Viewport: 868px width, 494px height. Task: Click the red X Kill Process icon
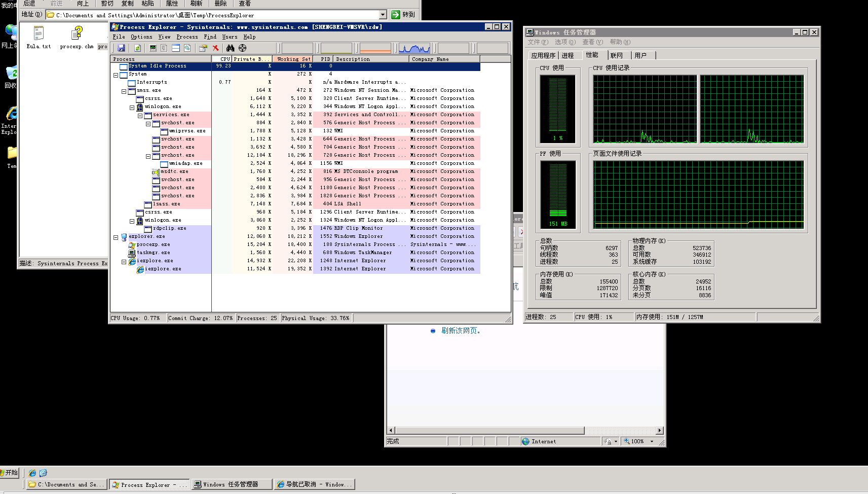[x=215, y=48]
